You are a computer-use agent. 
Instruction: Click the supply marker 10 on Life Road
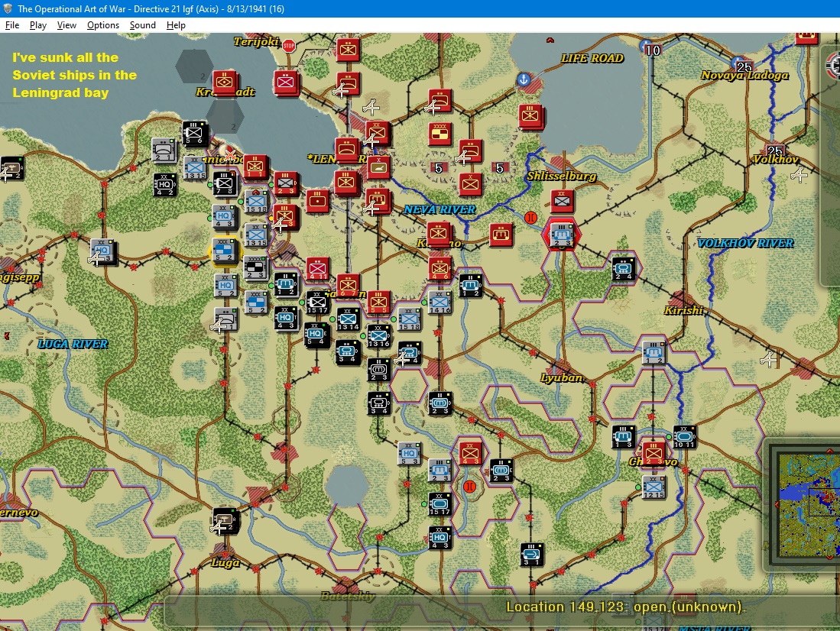[x=651, y=50]
